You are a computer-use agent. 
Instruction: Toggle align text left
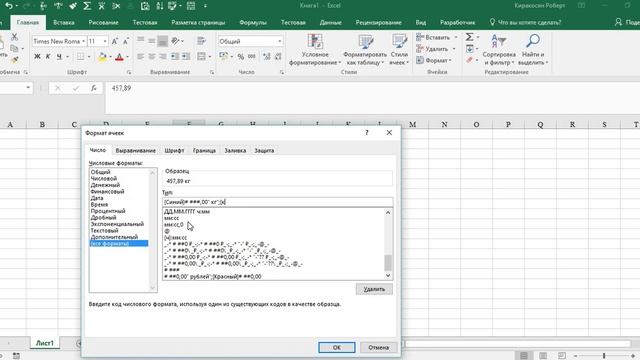(x=141, y=56)
